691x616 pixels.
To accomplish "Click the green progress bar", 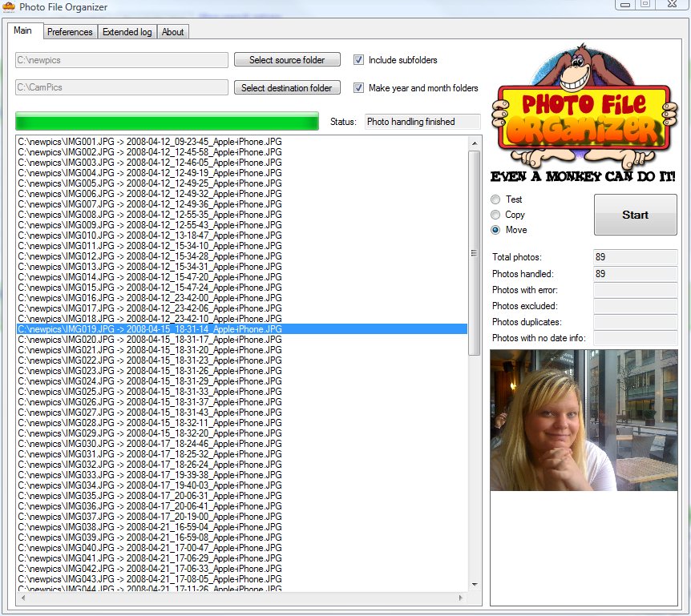I will pos(167,121).
